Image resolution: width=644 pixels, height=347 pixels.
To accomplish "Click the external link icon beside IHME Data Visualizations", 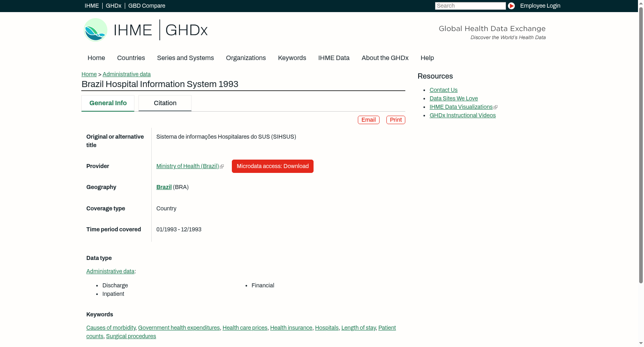I will pos(495,107).
